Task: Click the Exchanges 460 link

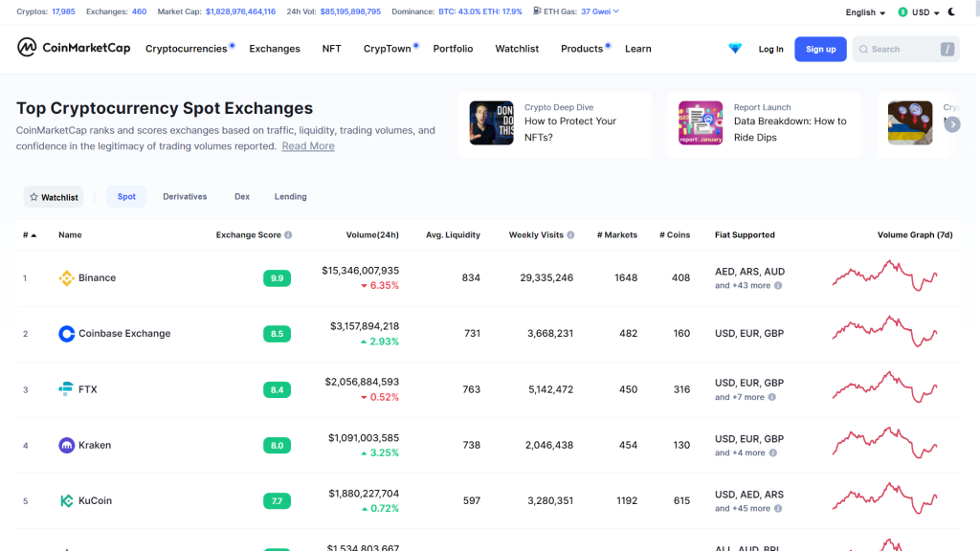Action: coord(140,11)
